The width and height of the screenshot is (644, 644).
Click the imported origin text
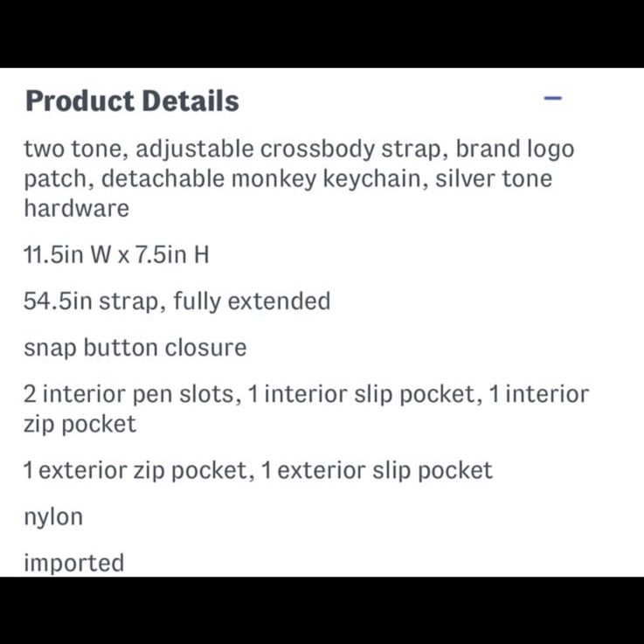pyautogui.click(x=74, y=564)
